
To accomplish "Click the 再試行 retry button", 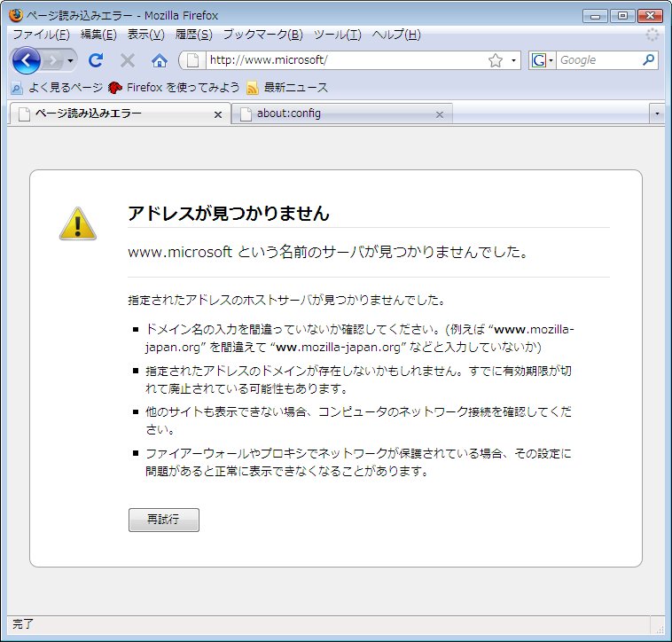I will (164, 520).
